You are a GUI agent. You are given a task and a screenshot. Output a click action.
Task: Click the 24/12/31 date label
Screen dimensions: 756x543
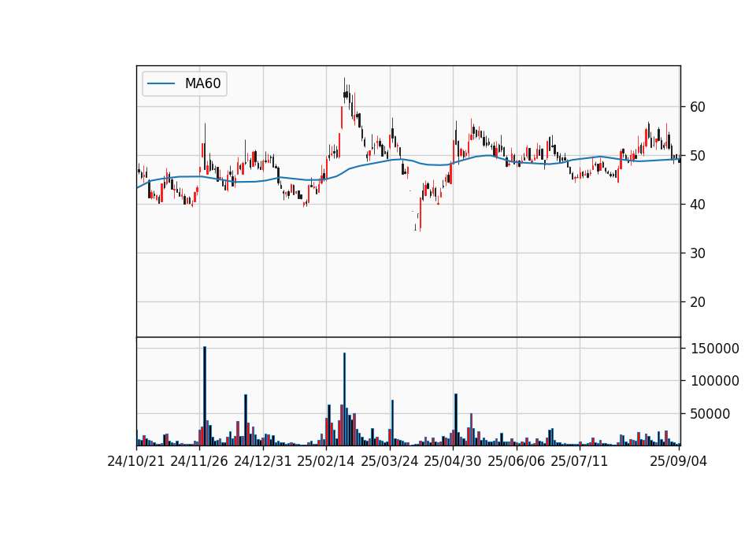click(x=263, y=461)
